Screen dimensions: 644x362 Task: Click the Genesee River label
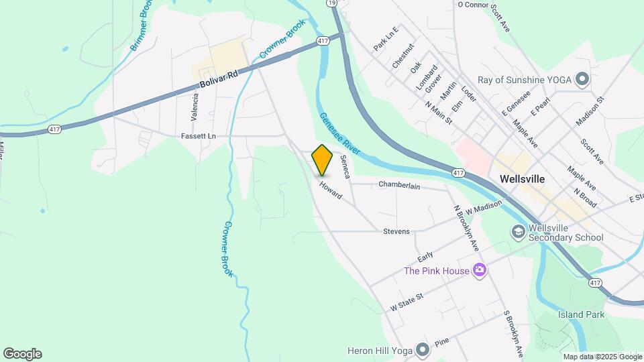(x=339, y=134)
